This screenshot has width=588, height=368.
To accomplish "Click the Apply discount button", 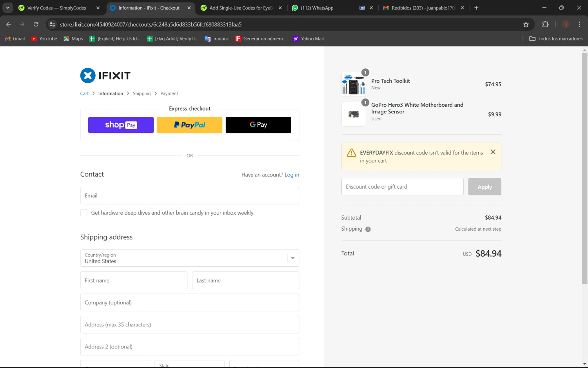I will click(x=485, y=187).
